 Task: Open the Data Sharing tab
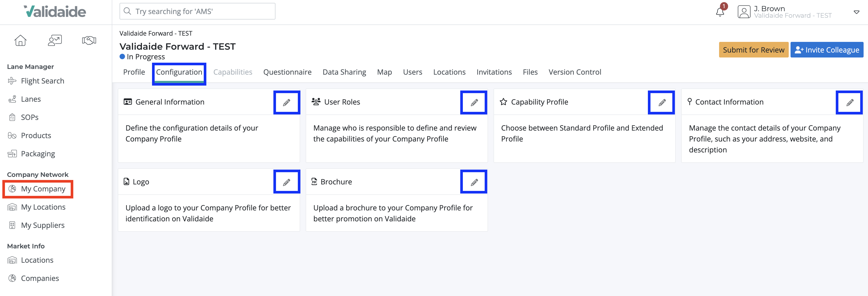[x=344, y=72]
